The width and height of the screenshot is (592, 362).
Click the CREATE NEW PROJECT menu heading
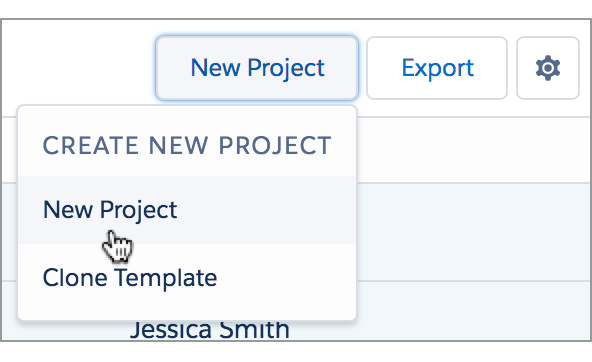(187, 146)
